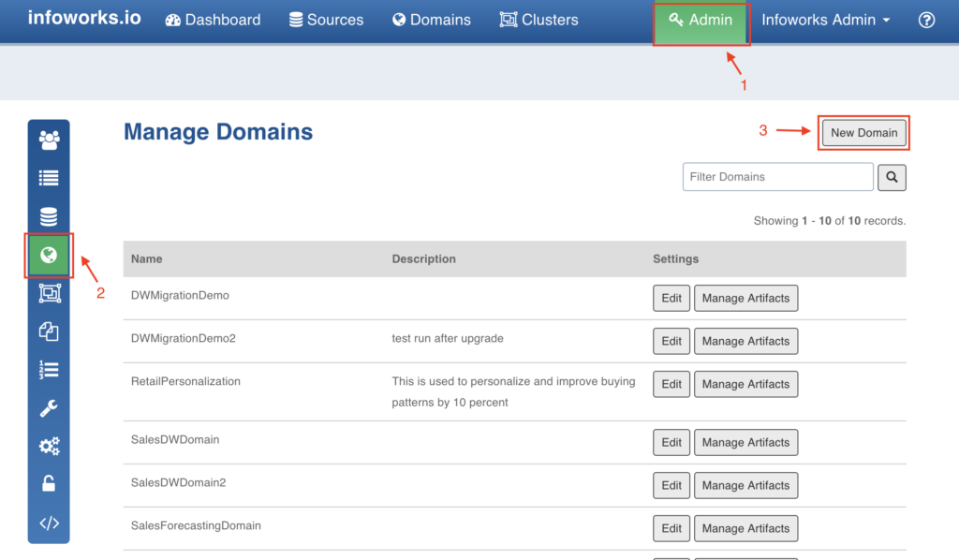Select the SalesDWDomain2 name cell
The height and width of the screenshot is (560, 959).
coord(178,482)
